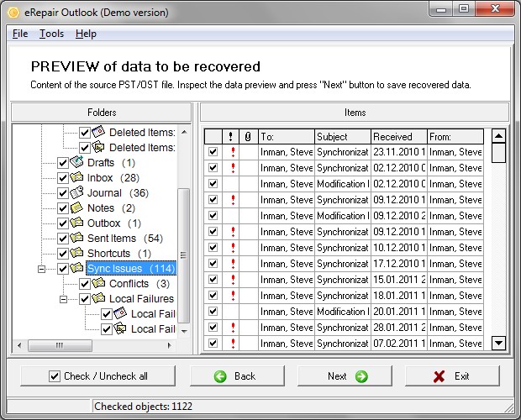Image resolution: width=521 pixels, height=420 pixels.
Task: Click the icon of last Local Fail child
Action: [x=120, y=328]
